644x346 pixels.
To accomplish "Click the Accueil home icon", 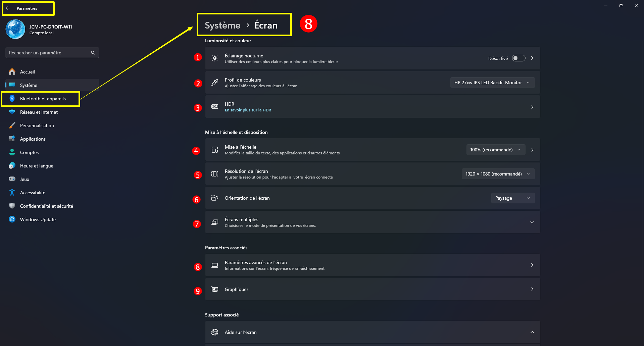I will 12,71.
